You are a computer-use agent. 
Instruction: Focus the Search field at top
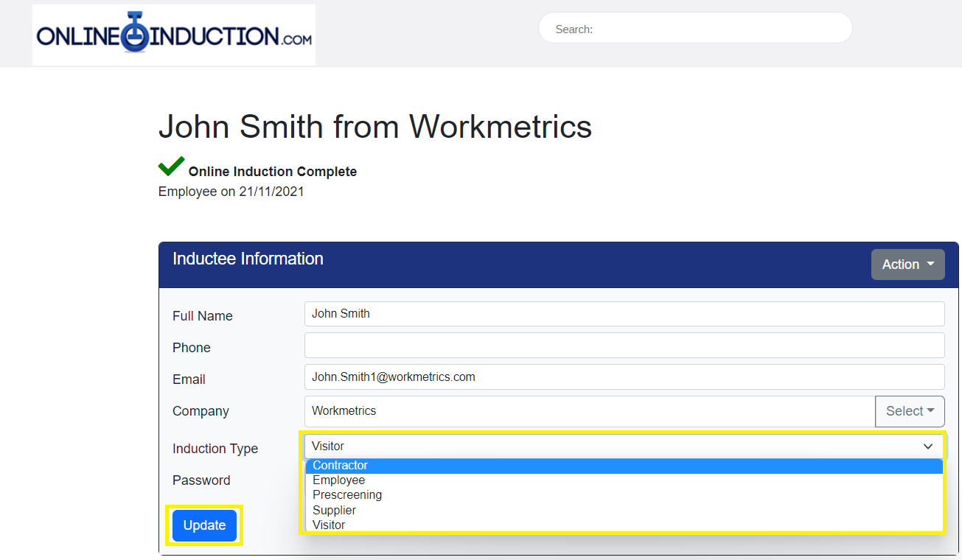pos(694,29)
